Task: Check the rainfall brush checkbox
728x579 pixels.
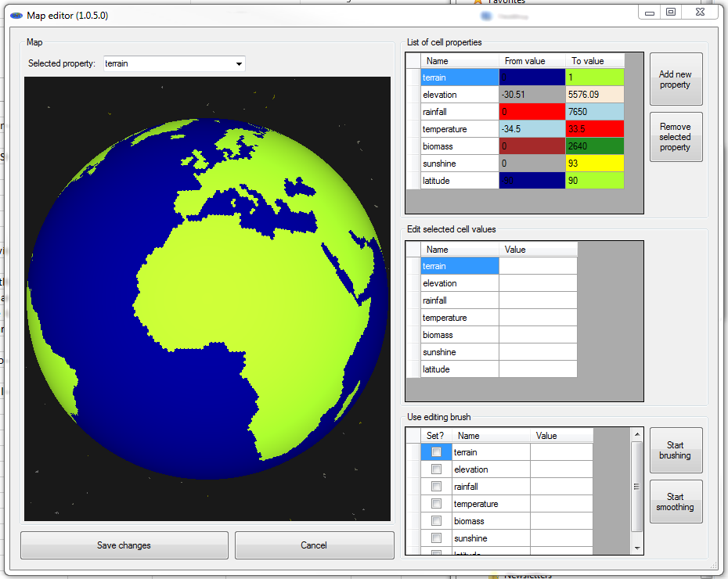Action: [436, 487]
